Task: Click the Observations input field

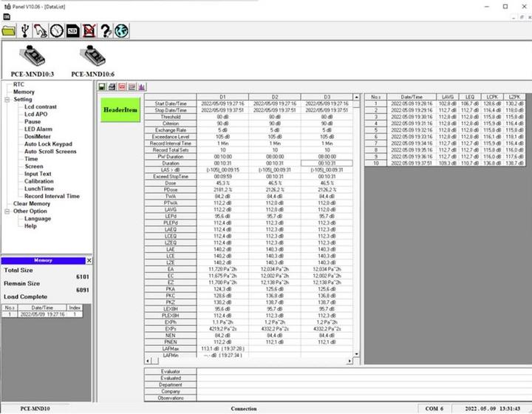Action: [x=364, y=398]
